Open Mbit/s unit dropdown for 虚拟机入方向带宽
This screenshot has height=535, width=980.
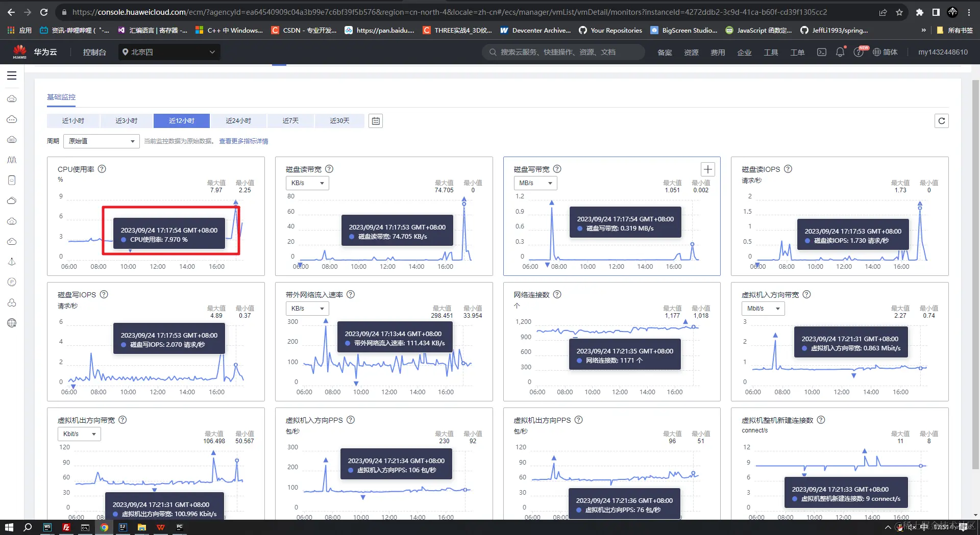[x=763, y=309]
